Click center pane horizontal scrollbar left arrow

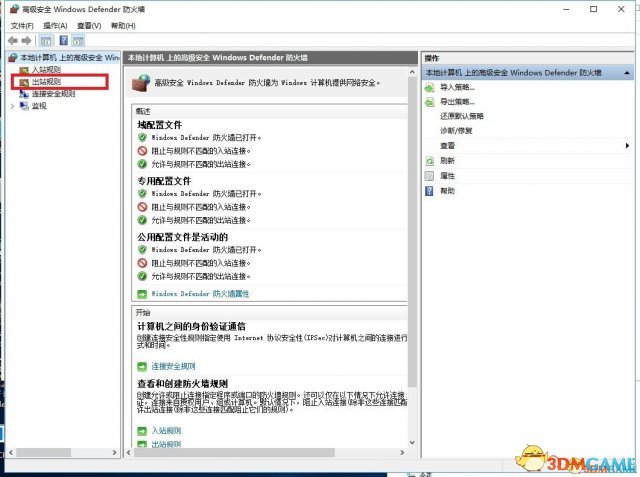(x=129, y=453)
